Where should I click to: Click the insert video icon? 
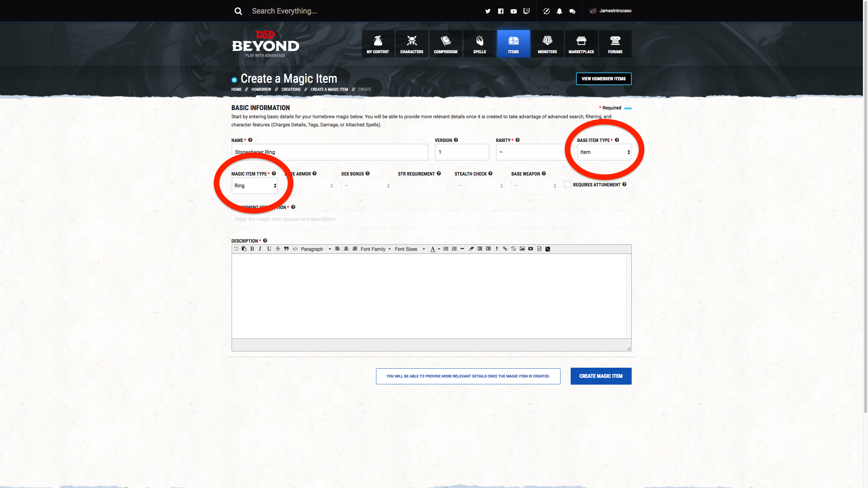(x=531, y=249)
